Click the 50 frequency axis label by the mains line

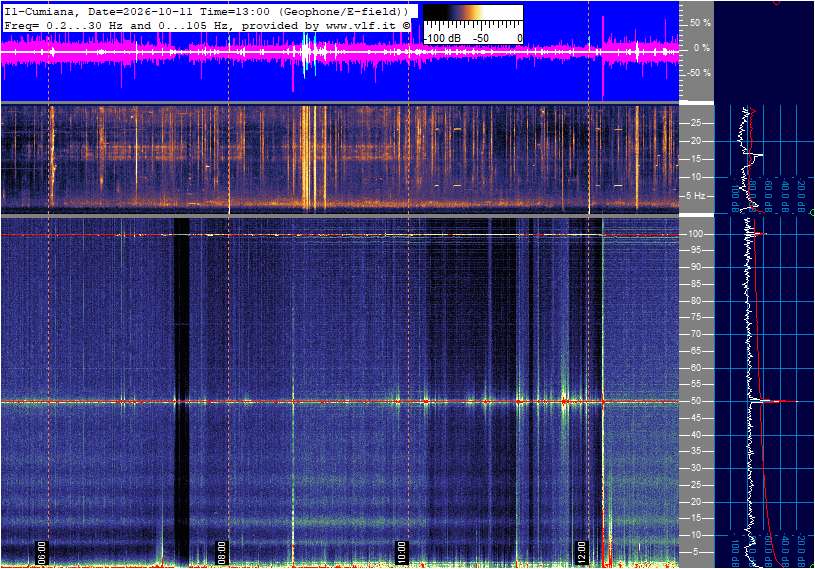coord(695,401)
